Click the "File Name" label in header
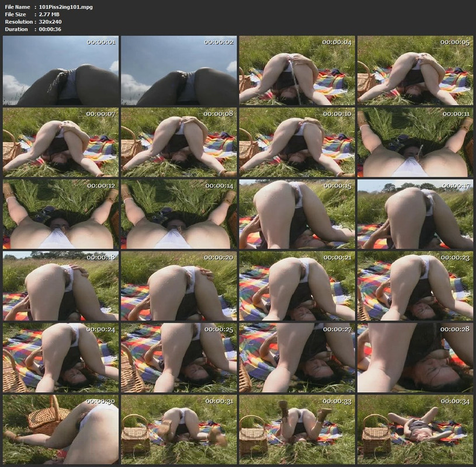The width and height of the screenshot is (476, 467). click(18, 6)
